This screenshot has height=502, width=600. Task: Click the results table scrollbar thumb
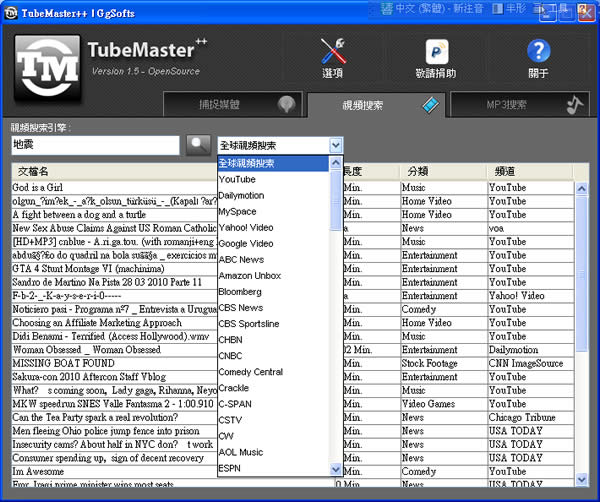(x=582, y=274)
